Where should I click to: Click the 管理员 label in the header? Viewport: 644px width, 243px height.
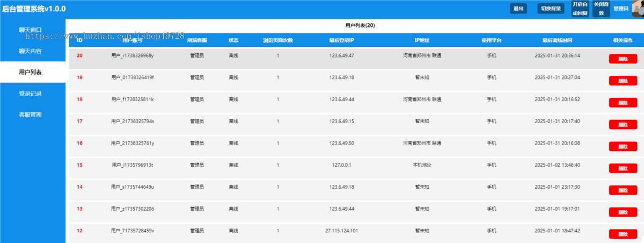pos(621,9)
